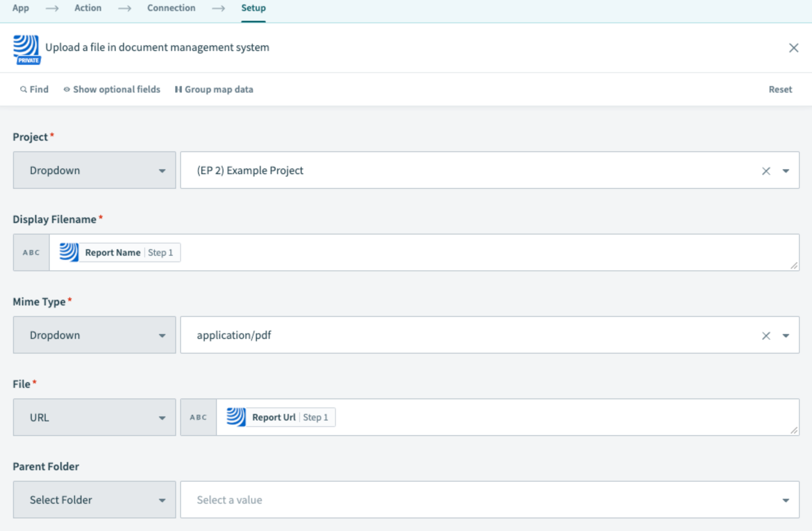The width and height of the screenshot is (812, 531).
Task: Click the Report Name datapill icon
Action: pyautogui.click(x=69, y=252)
